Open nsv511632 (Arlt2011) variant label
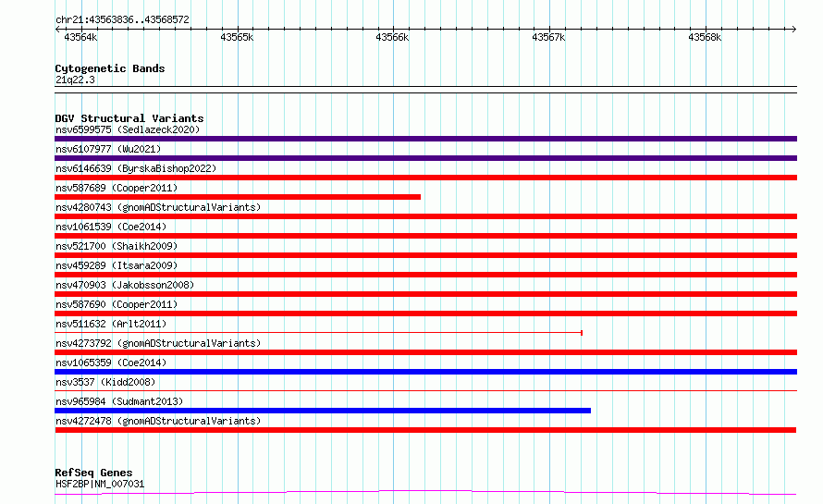This screenshot has width=823, height=504. tap(111, 324)
